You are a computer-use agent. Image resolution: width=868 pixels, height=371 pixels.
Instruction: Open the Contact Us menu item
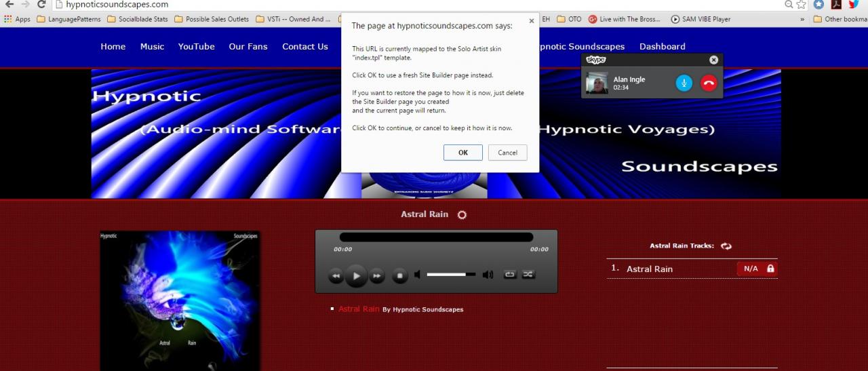pos(305,46)
